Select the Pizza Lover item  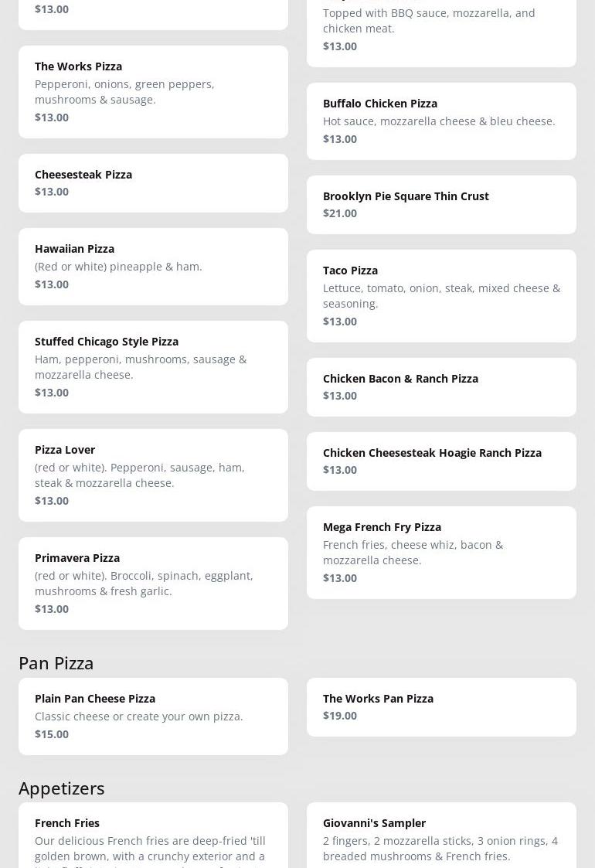click(x=153, y=475)
